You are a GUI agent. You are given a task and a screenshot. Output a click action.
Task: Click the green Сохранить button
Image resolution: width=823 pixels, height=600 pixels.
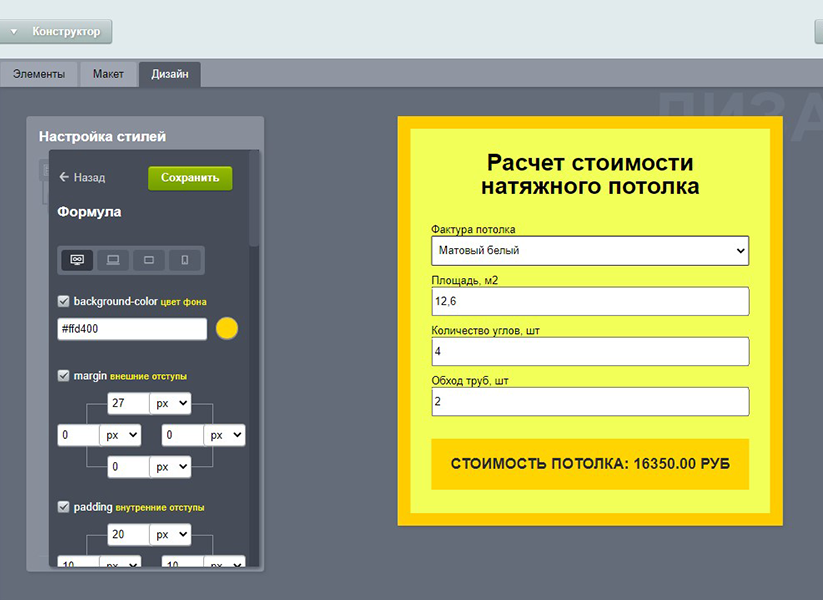(x=190, y=178)
